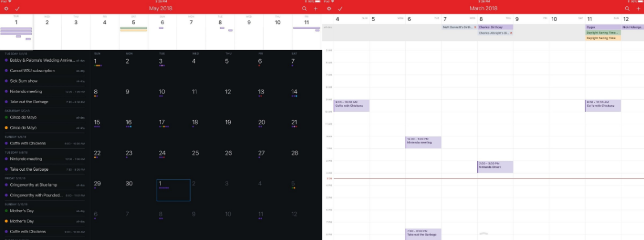Select date 17 in the month grid
The image size is (644, 240).
click(162, 123)
